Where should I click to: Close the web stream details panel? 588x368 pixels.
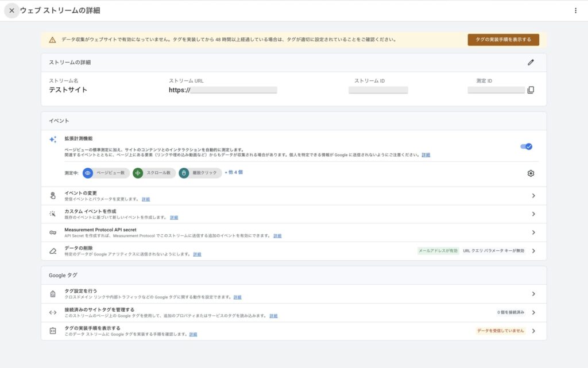(11, 10)
